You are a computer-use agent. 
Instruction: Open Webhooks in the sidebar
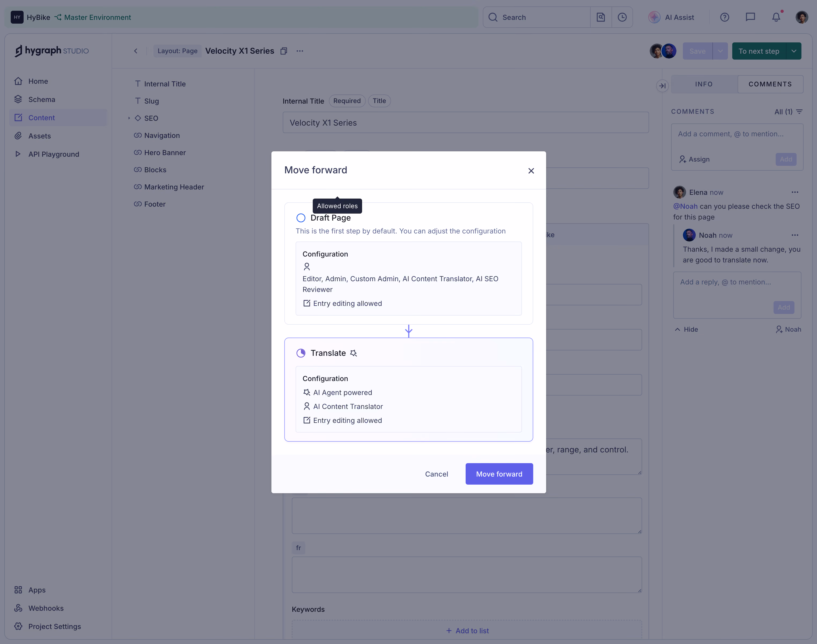coord(58,608)
